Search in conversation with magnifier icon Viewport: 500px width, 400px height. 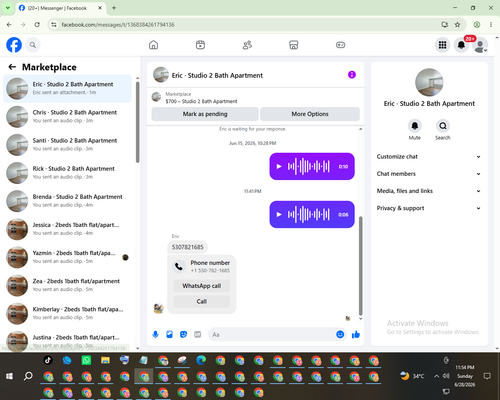tap(443, 126)
